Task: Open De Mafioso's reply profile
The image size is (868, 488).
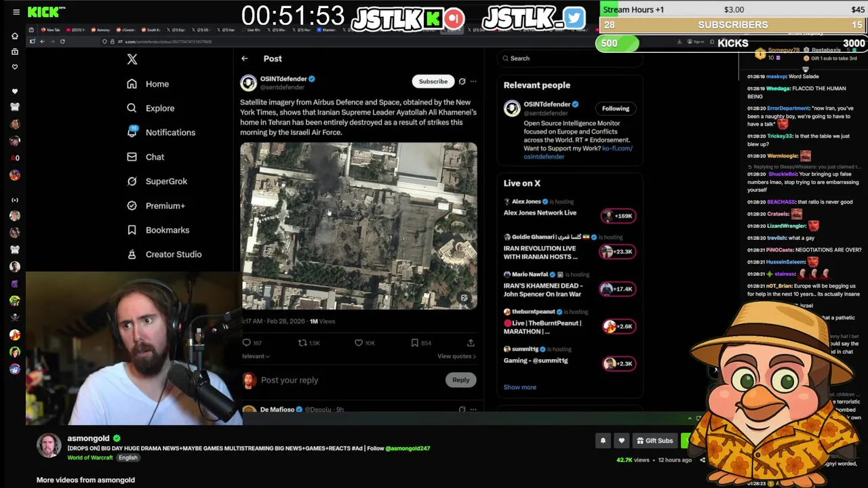Action: coord(277,409)
